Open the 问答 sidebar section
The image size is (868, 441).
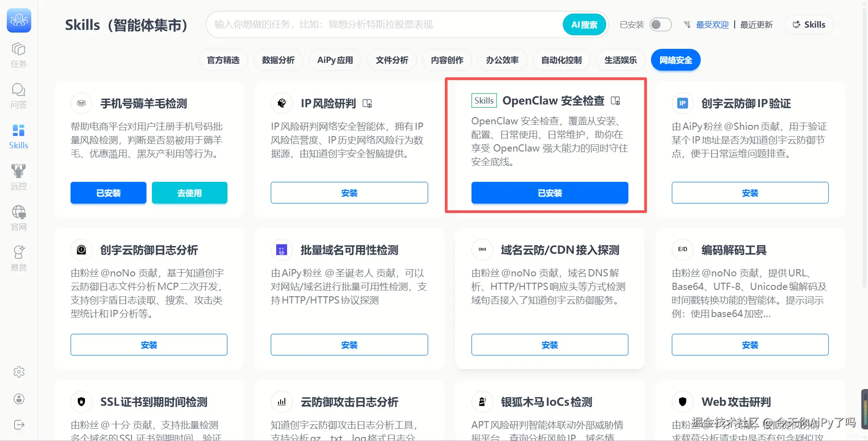click(19, 95)
